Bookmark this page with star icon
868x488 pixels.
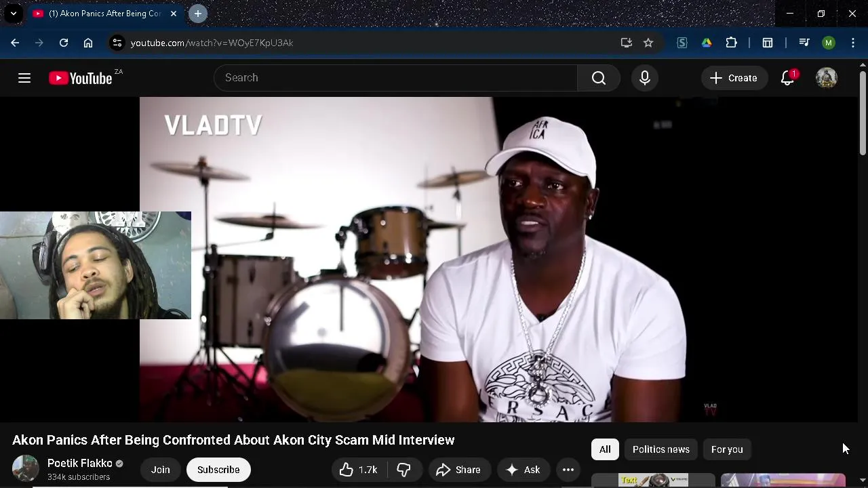[x=648, y=43]
